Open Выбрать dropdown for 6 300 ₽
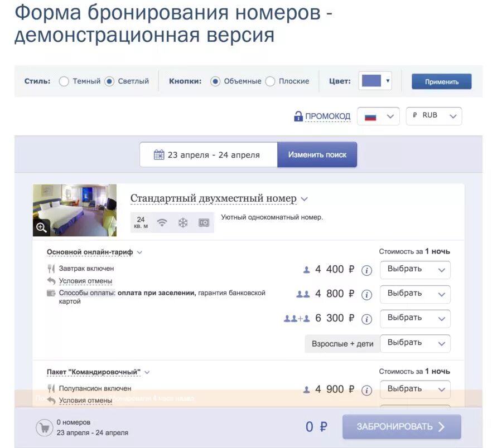This screenshot has width=502, height=448. [415, 319]
